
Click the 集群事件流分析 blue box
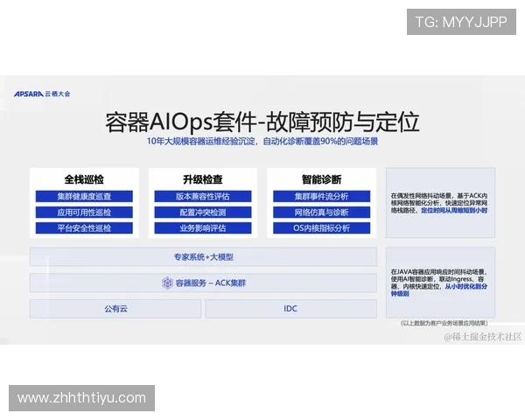[321, 196]
